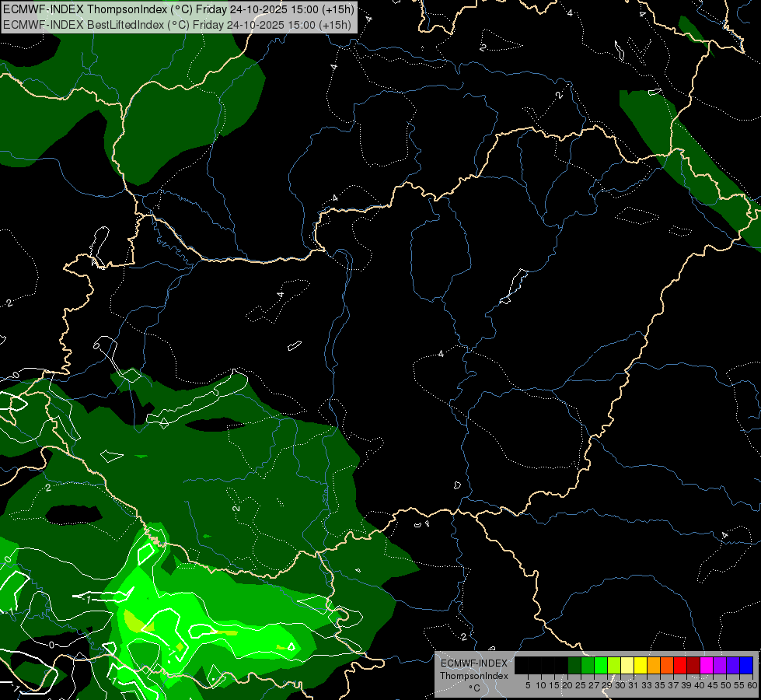Click legend tick value 5
Image resolution: width=761 pixels, height=700 pixels.
coord(528,685)
